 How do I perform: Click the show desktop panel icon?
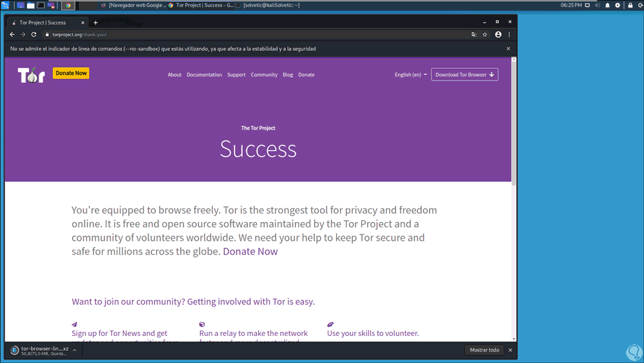point(21,5)
